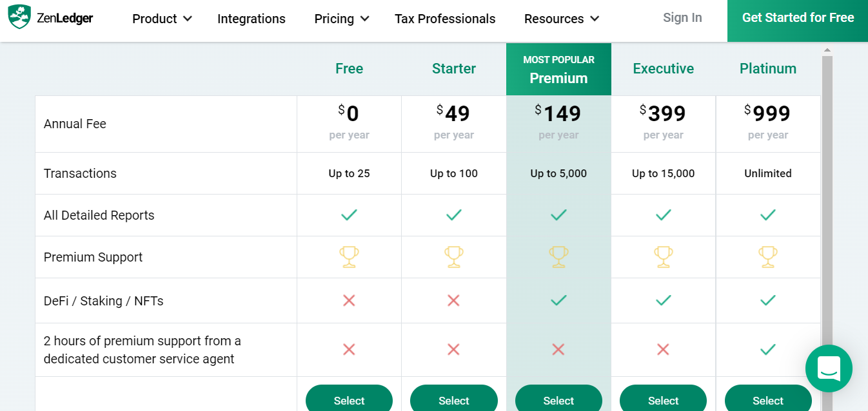This screenshot has height=411, width=868.
Task: Click Platinum plan DeFi/Staking/NFTs checkmark
Action: click(767, 300)
